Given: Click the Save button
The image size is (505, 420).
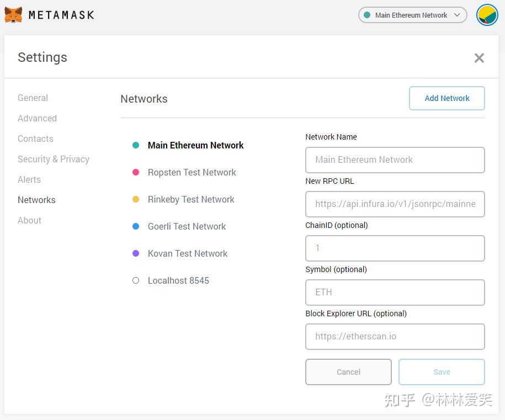Looking at the screenshot, I should click(x=442, y=372).
